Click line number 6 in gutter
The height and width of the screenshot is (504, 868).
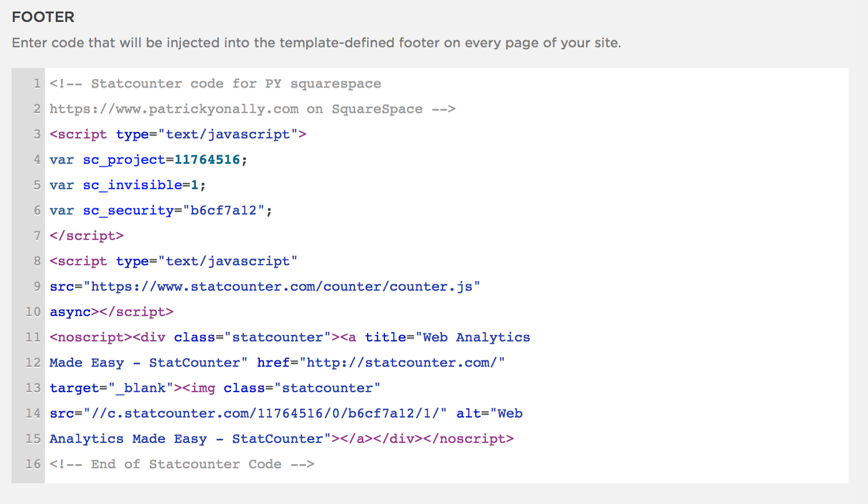pos(37,210)
